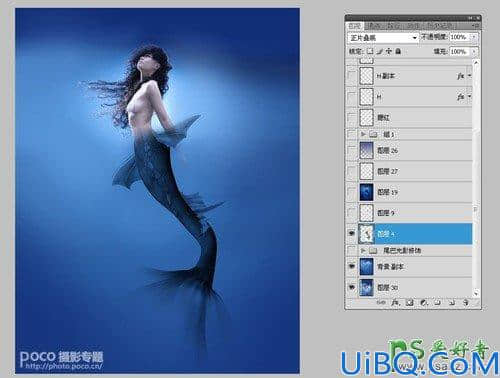Collapse the panel with the title bar arrows
Viewport: 500px width, 378px height.
point(470,18)
